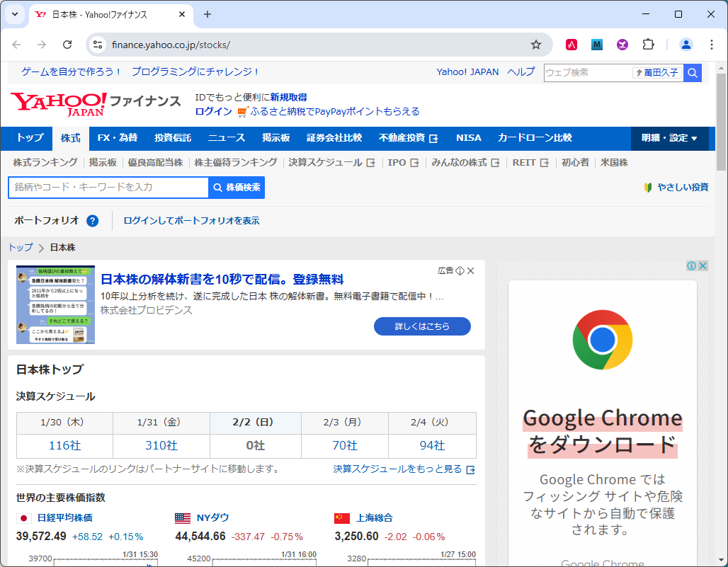The image size is (728, 567).
Task: Click the 日本株の解体新書 ad thumbnail image
Action: (55, 304)
